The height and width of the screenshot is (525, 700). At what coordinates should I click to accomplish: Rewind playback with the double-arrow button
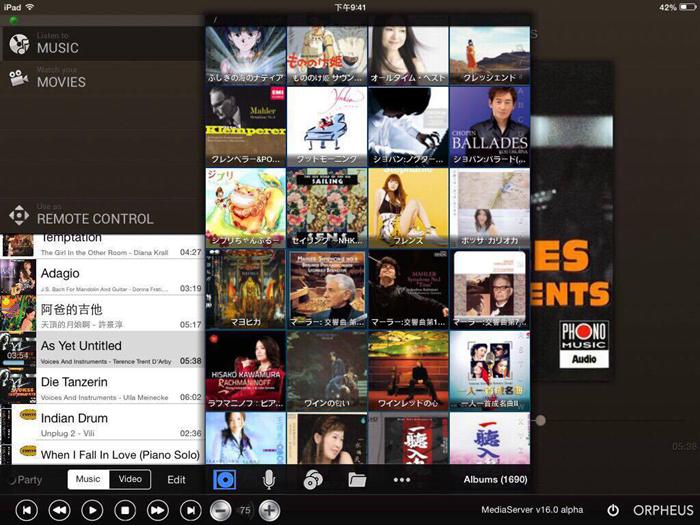pos(59,510)
